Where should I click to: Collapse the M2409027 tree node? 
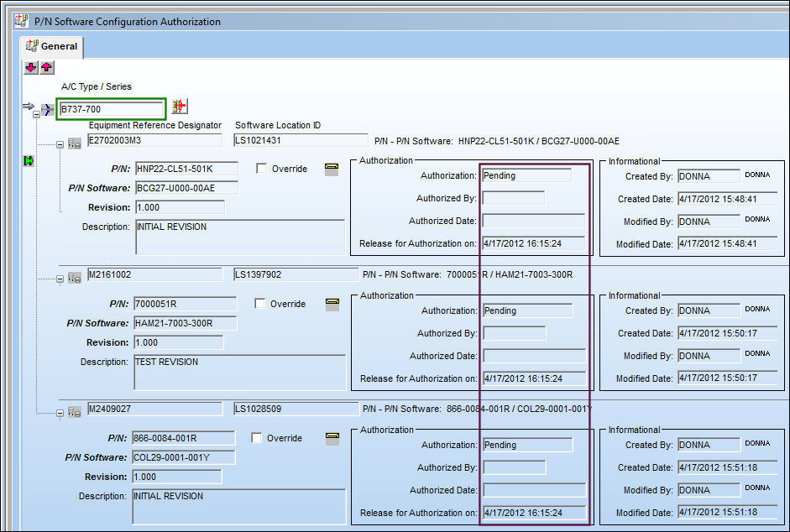tap(60, 413)
